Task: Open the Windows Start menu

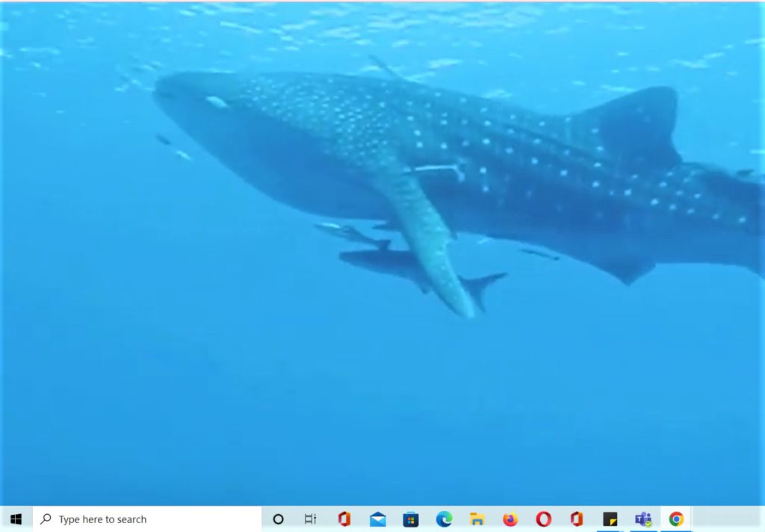Action: 16,519
